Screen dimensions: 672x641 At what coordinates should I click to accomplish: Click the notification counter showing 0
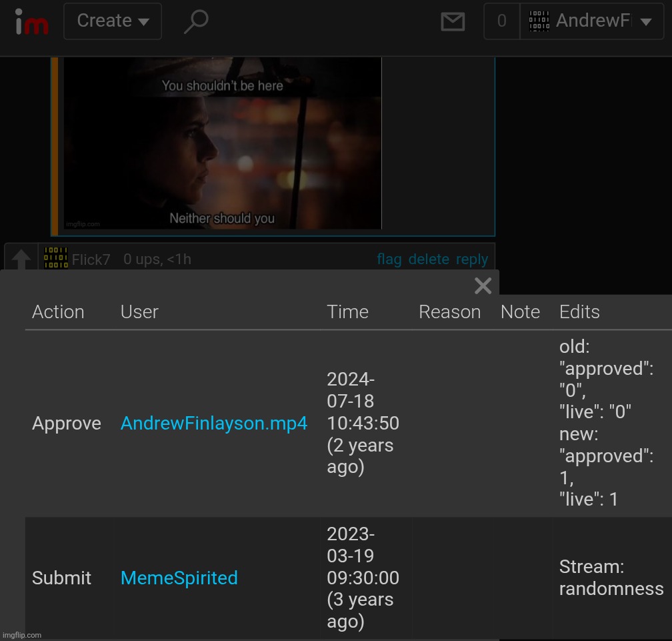(501, 21)
